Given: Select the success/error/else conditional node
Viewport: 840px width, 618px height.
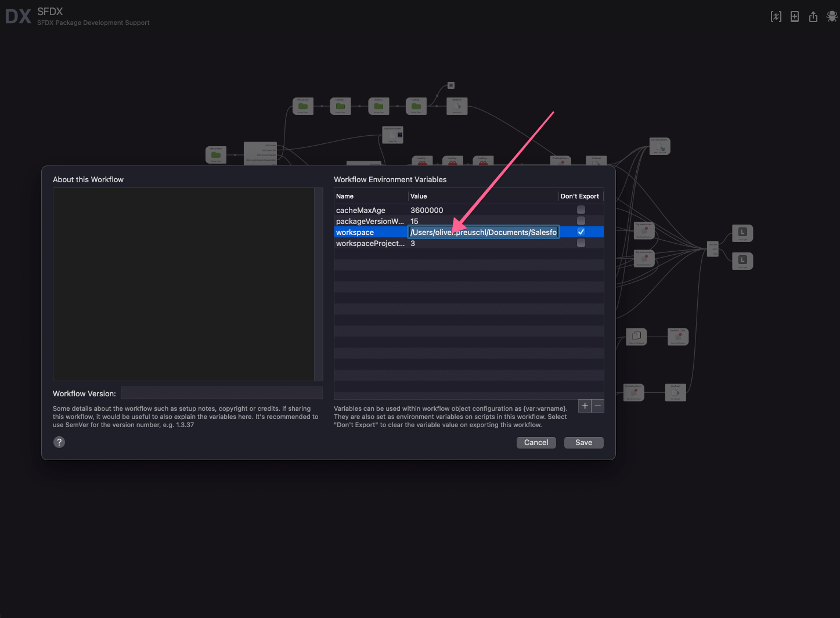Looking at the screenshot, I should pos(713,249).
